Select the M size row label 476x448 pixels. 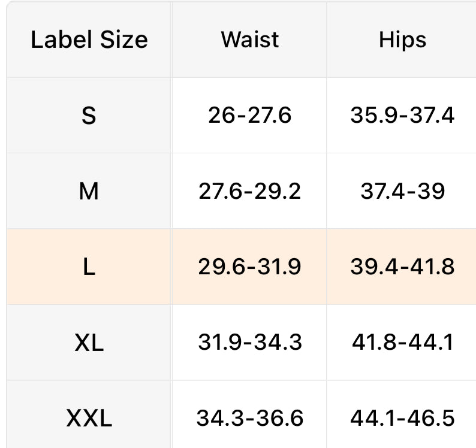[x=89, y=192]
